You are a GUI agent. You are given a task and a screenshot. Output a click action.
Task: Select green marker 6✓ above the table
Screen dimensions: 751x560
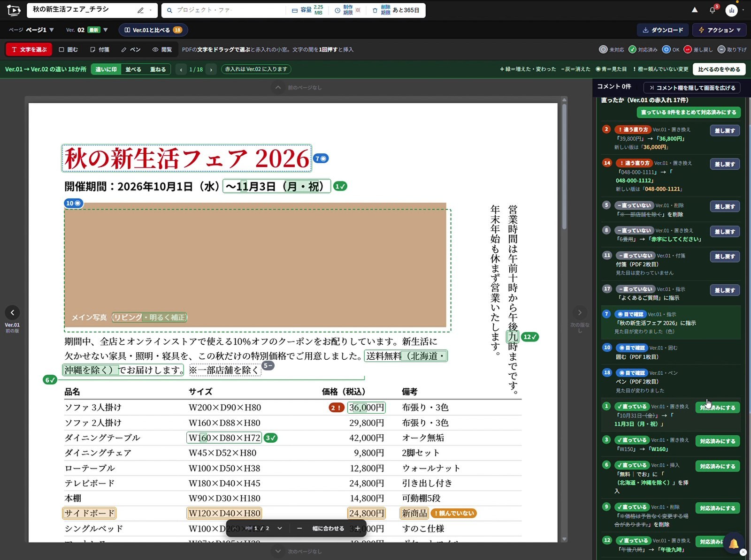coord(50,380)
